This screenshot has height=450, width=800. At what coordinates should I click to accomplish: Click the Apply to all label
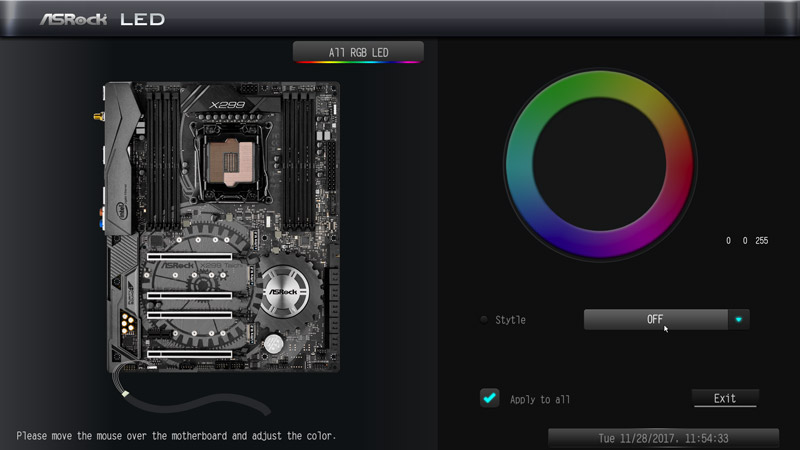coord(540,399)
